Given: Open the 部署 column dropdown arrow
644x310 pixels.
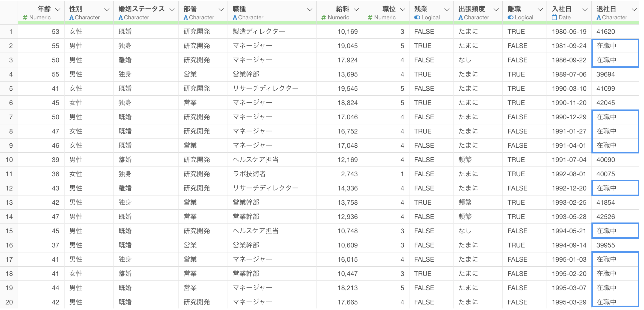Looking at the screenshot, I should tap(221, 9).
